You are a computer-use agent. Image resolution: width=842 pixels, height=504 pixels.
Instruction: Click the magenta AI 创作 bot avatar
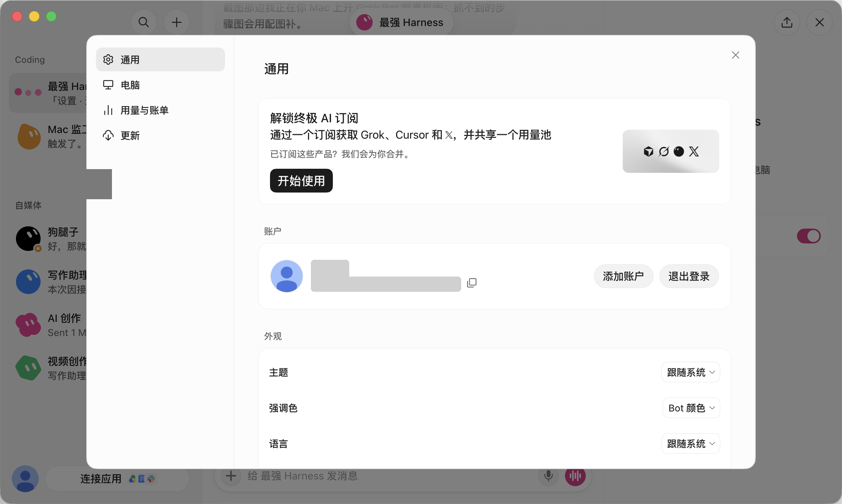[x=28, y=325]
